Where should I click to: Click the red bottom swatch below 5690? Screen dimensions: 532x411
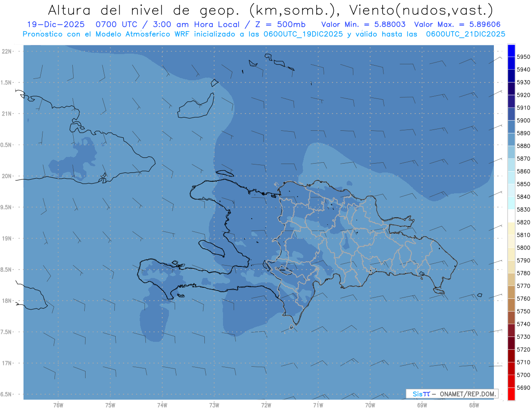tap(511, 394)
